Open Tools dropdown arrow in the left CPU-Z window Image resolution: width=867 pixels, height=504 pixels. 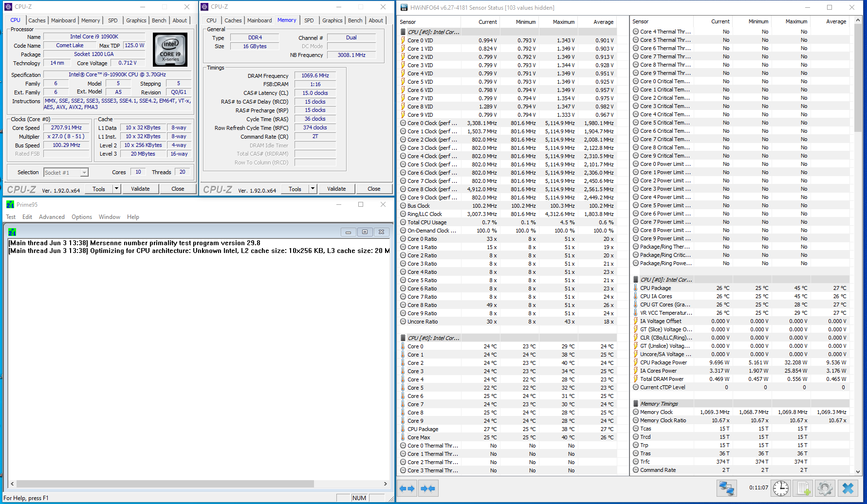(x=116, y=189)
